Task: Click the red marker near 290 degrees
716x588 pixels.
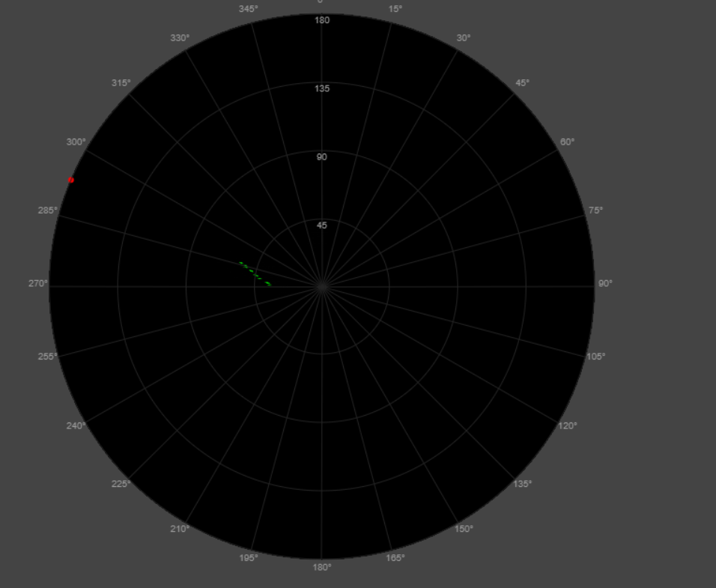Action: pos(71,180)
